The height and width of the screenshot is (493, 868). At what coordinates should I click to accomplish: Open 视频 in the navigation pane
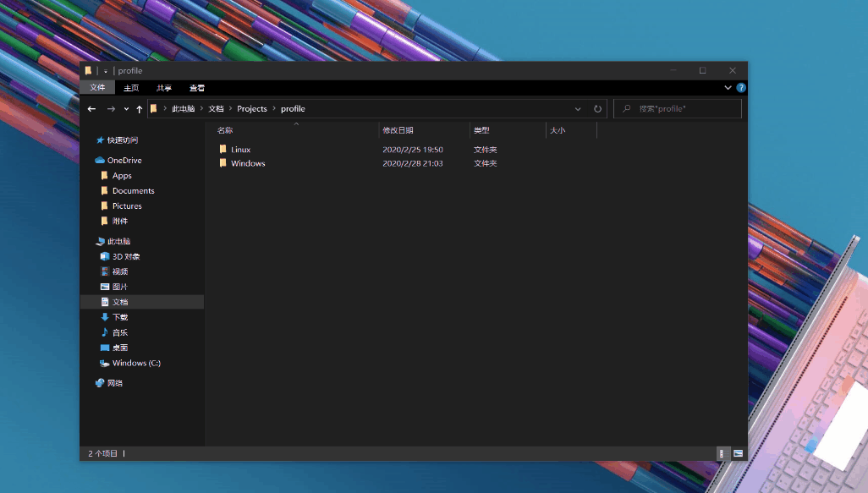119,271
